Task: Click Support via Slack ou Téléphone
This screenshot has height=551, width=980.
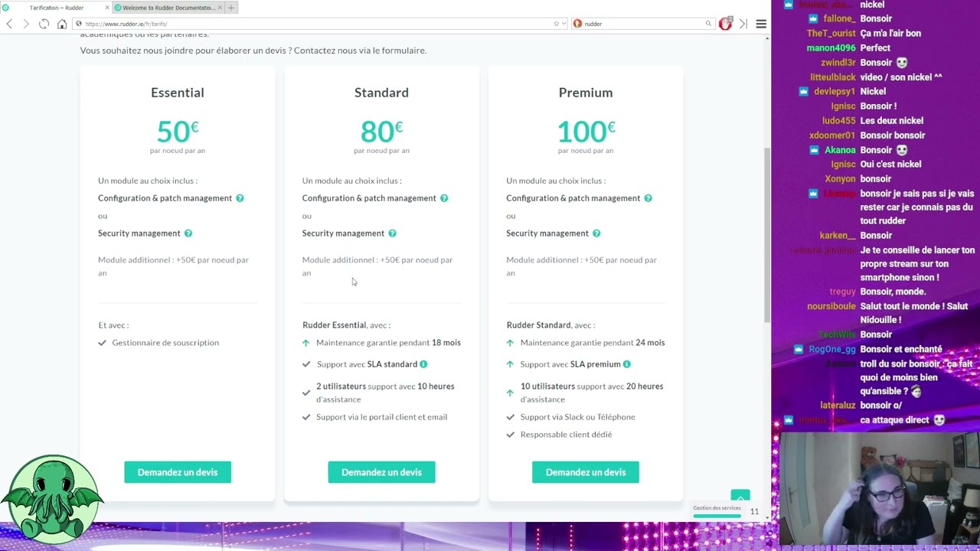Action: pos(578,417)
